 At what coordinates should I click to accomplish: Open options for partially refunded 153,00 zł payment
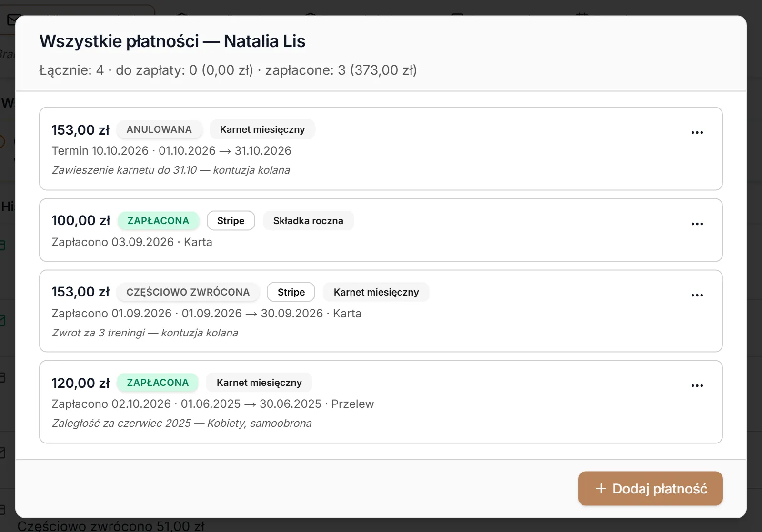click(697, 295)
